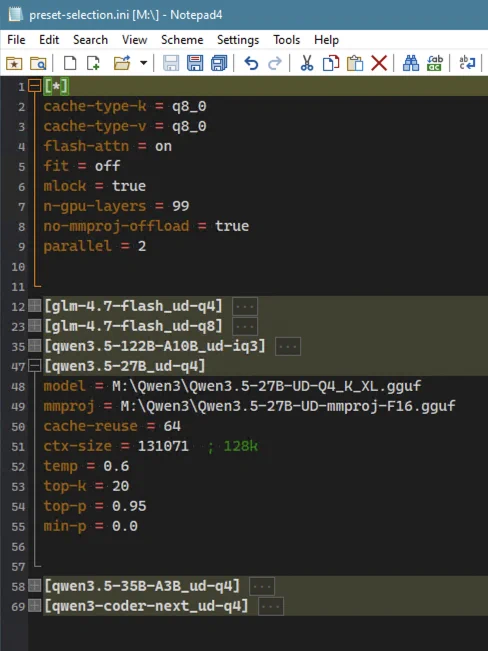Click the mlock value 'true'
The image size is (488, 651).
pos(129,186)
